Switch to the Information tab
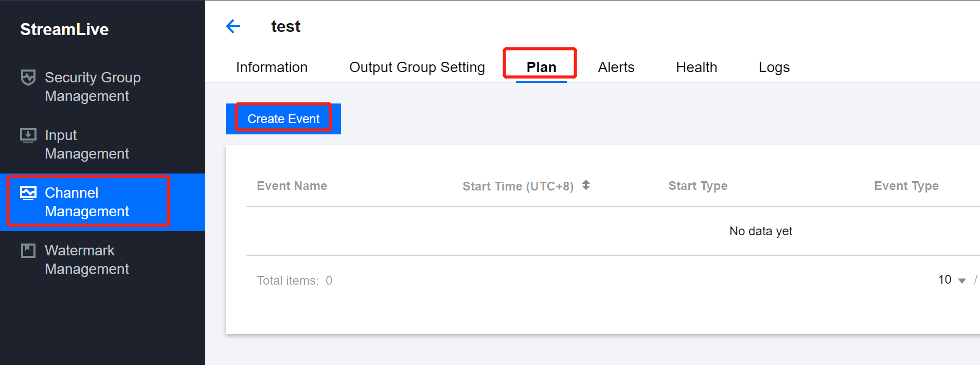 [272, 67]
